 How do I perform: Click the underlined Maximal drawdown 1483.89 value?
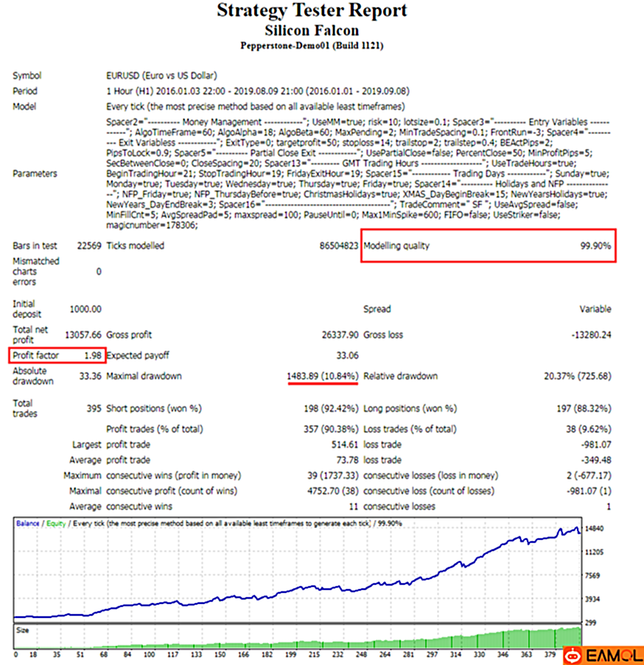(323, 376)
